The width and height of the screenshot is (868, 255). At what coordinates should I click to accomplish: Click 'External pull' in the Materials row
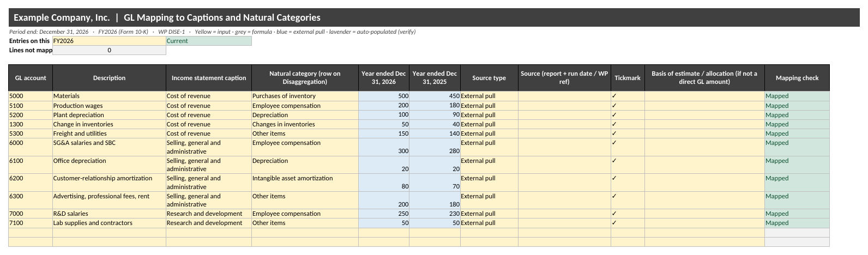pos(489,96)
